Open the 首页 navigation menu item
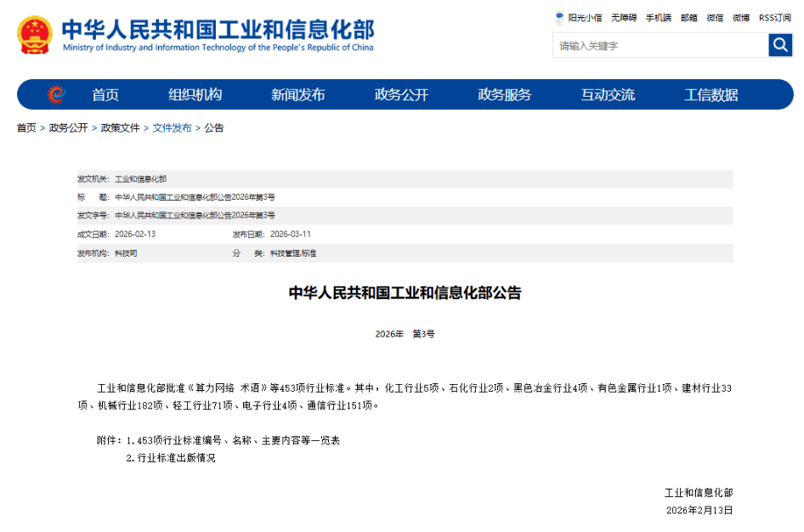This screenshot has width=804, height=532. pyautogui.click(x=105, y=95)
